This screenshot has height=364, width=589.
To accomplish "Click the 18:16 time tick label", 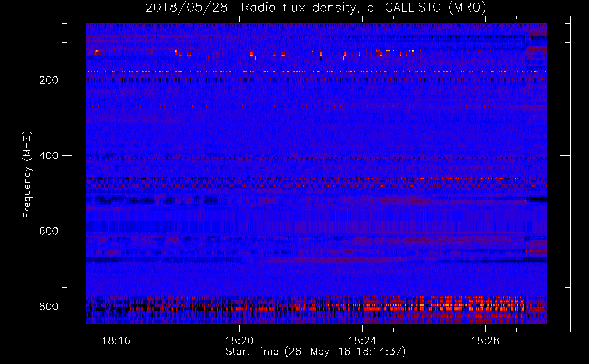I will (116, 341).
